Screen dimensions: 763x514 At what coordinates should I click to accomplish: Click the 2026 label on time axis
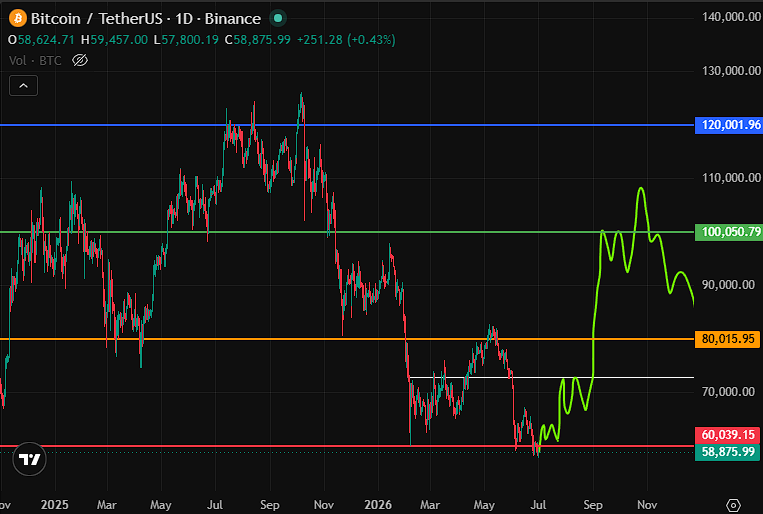coord(378,505)
